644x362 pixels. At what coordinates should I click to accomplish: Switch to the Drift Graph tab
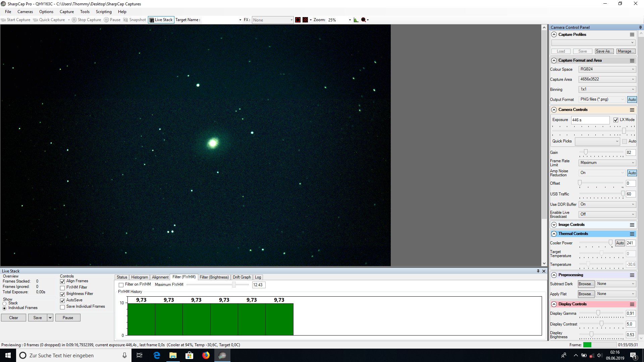(241, 277)
